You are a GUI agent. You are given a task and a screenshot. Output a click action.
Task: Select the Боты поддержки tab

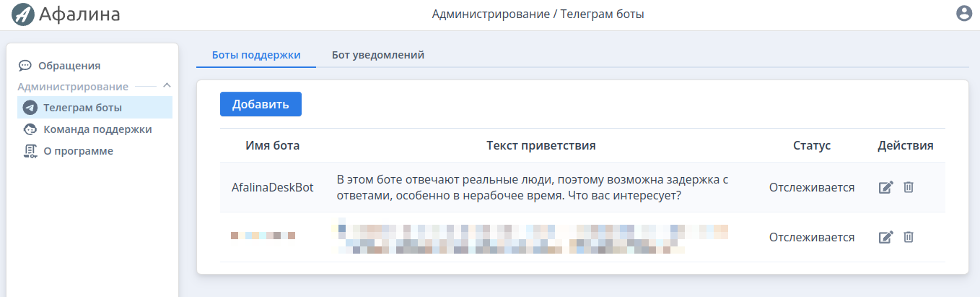click(x=256, y=55)
